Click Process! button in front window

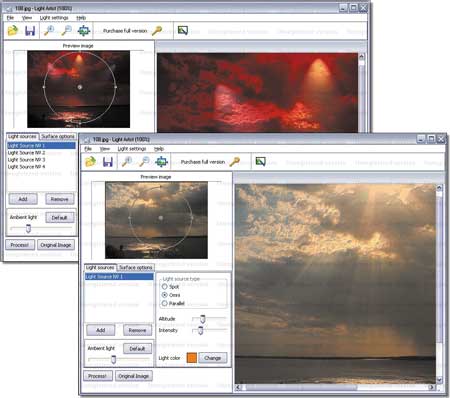[98, 376]
